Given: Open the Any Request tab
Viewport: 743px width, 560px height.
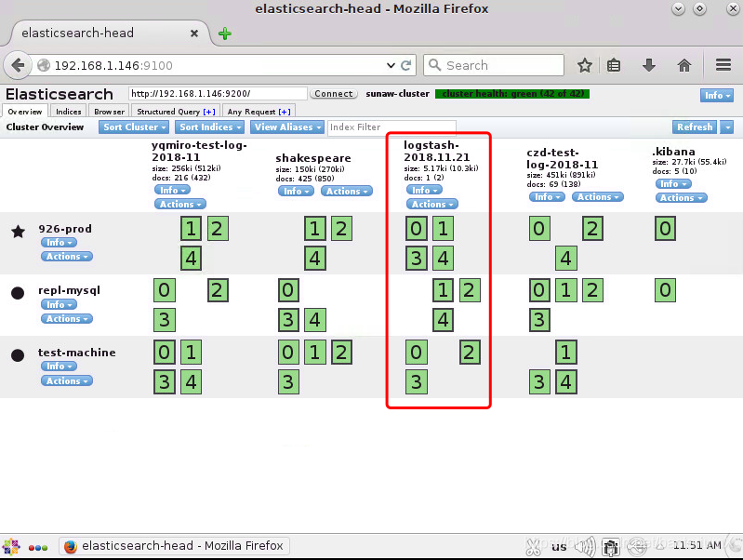Looking at the screenshot, I should pyautogui.click(x=259, y=112).
